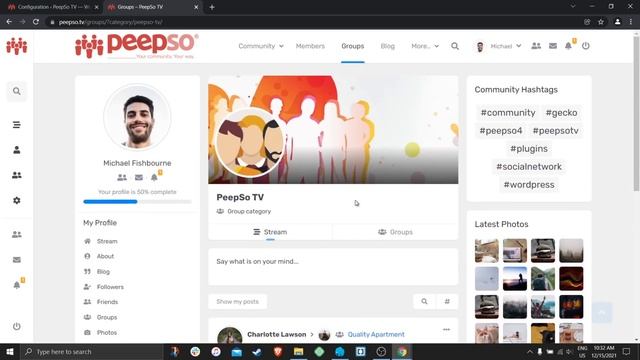Open Michael Fishbourne's large avatar photo
This screenshot has width=640, height=360.
click(x=137, y=118)
